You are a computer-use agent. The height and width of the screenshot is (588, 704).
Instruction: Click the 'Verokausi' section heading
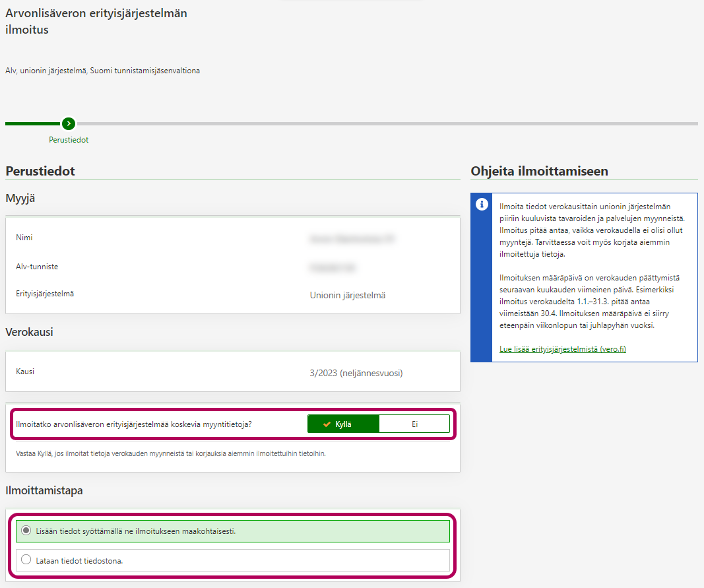coord(30,332)
